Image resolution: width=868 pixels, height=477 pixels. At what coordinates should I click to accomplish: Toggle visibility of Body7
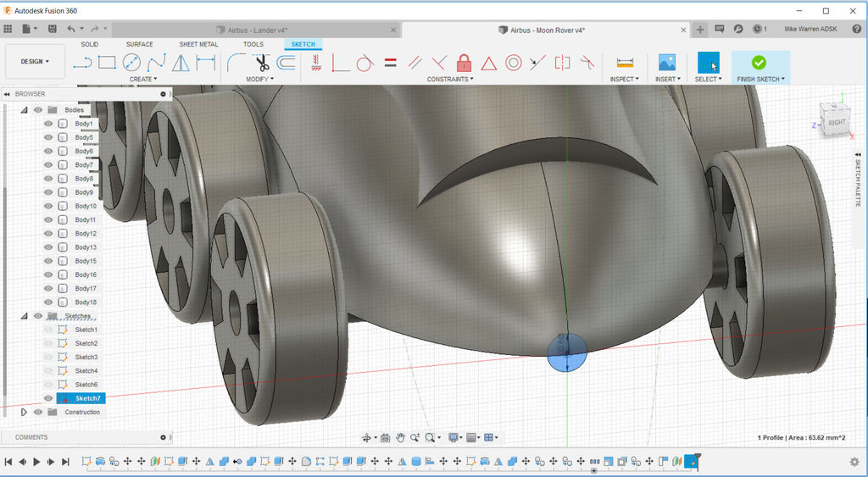coord(48,165)
